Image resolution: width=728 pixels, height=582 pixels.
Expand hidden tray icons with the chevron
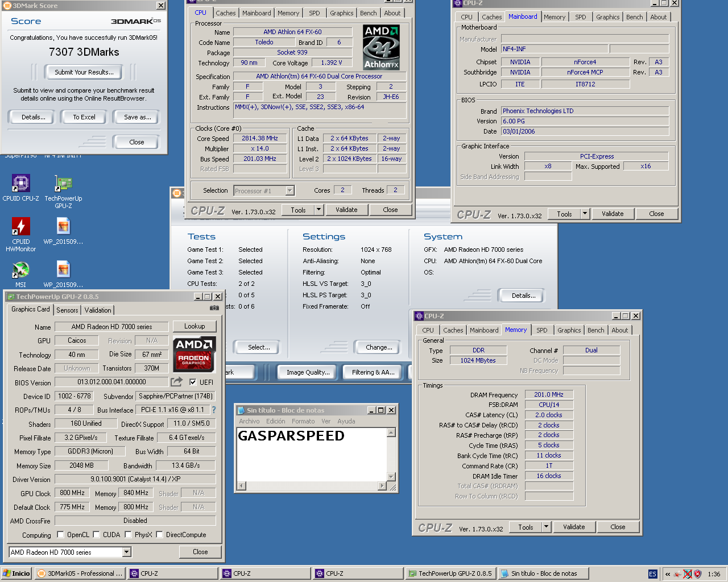(668, 574)
